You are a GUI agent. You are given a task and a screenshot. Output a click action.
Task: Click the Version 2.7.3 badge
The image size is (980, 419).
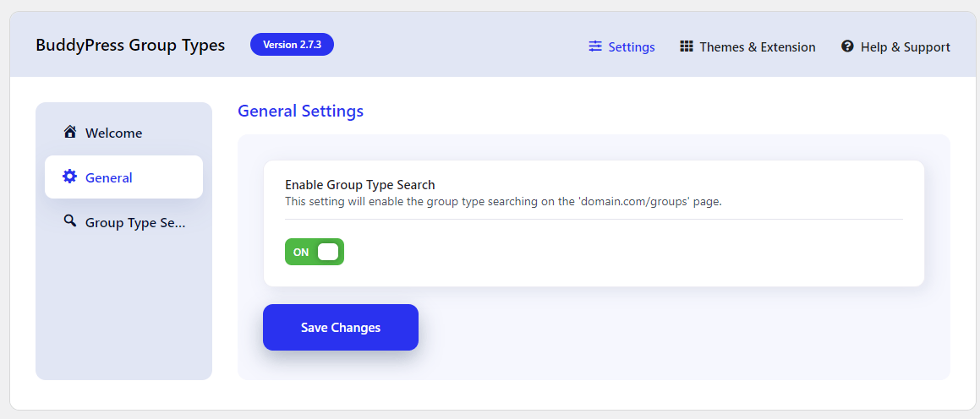pos(292,45)
